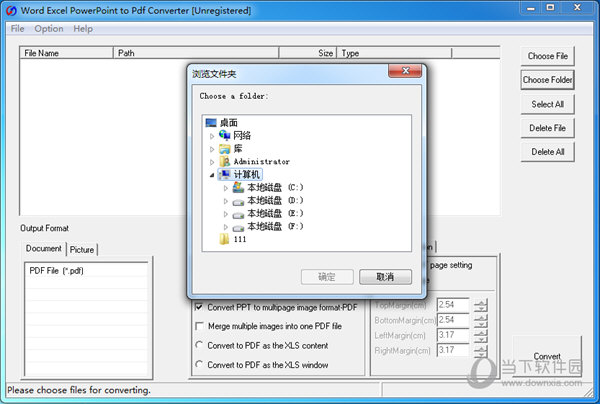Expand the 网络 network tree node
600x404 pixels.
[x=212, y=136]
